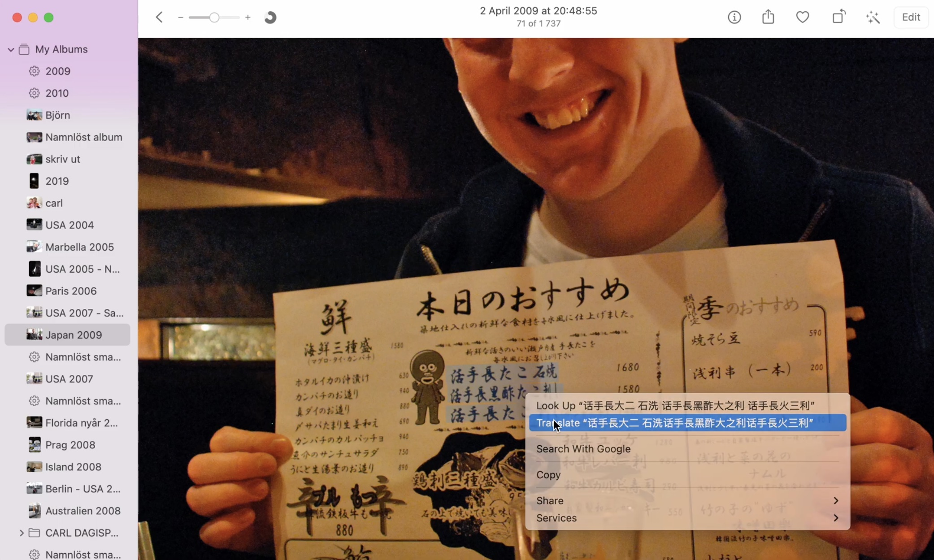Open the 2010 smart album
Image resolution: width=934 pixels, height=560 pixels.
(67, 93)
